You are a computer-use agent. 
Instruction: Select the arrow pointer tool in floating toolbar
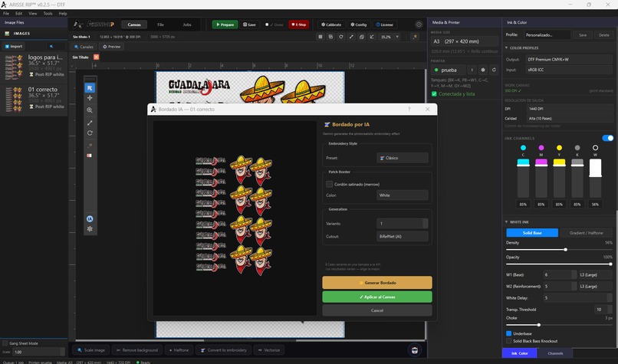pyautogui.click(x=90, y=88)
